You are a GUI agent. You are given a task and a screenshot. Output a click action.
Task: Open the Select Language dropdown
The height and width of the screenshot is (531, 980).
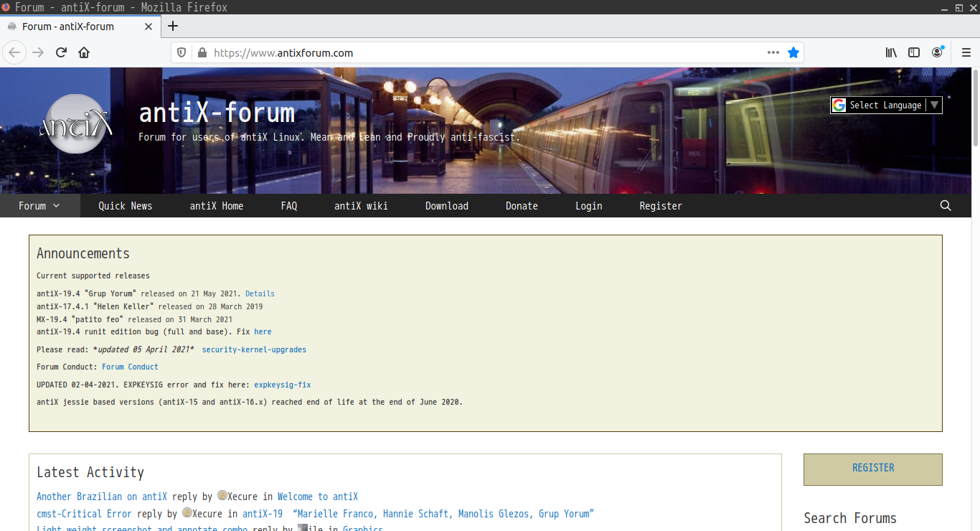coord(886,105)
